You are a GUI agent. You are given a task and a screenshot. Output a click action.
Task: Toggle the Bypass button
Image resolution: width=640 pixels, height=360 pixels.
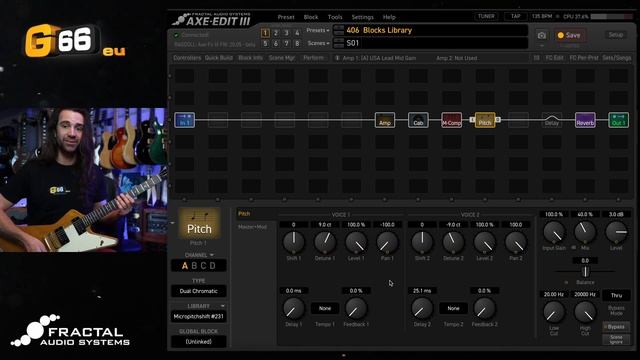pos(616,327)
